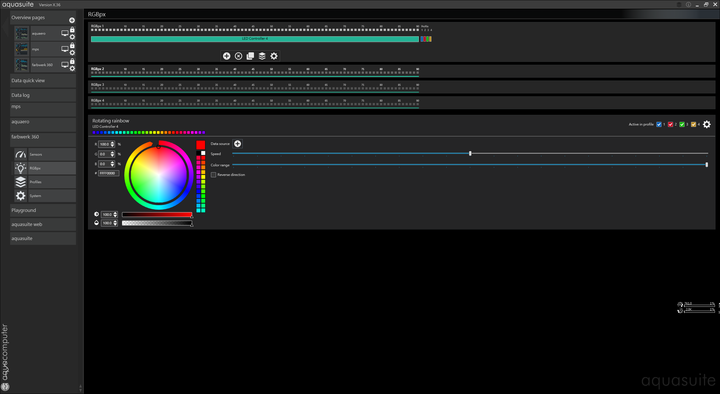Open the mps overview page thumbnail
Viewport: 720px width, 394px height.
tap(21, 49)
